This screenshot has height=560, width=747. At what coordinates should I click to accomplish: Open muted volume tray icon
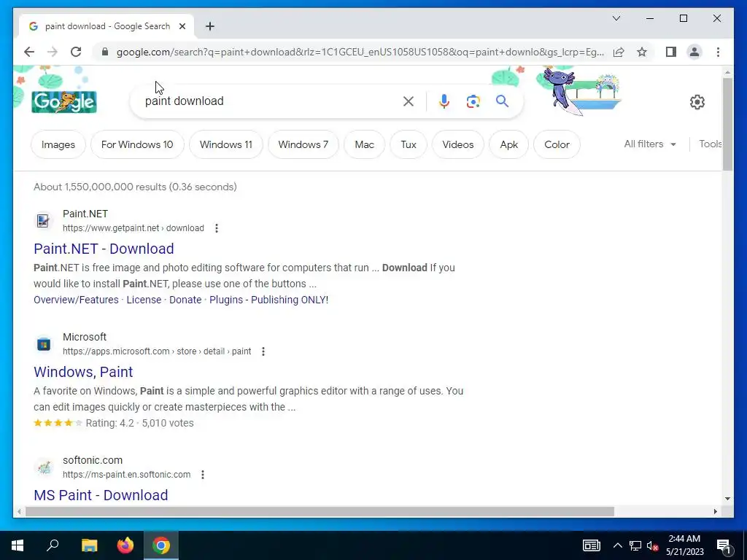click(x=653, y=545)
